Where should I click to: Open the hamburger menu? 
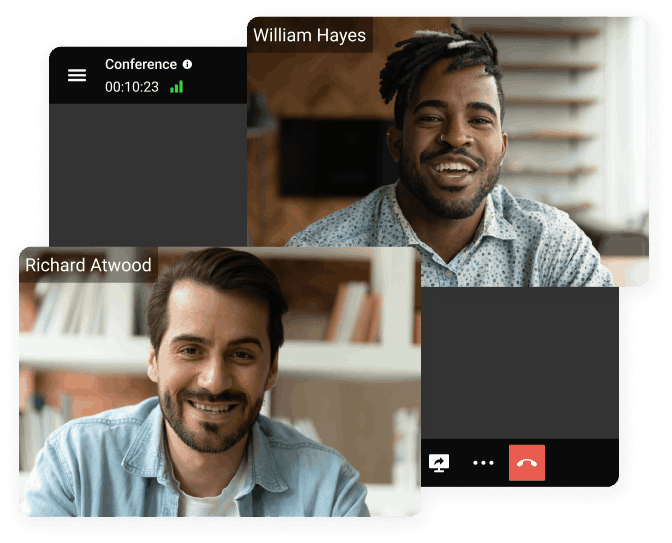77,76
